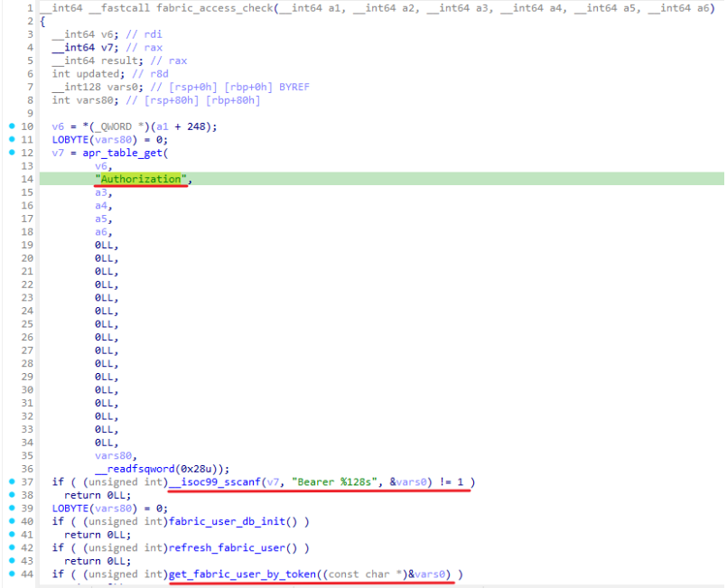Click argument a5 on line 17
This screenshot has height=588, width=727.
point(101,219)
